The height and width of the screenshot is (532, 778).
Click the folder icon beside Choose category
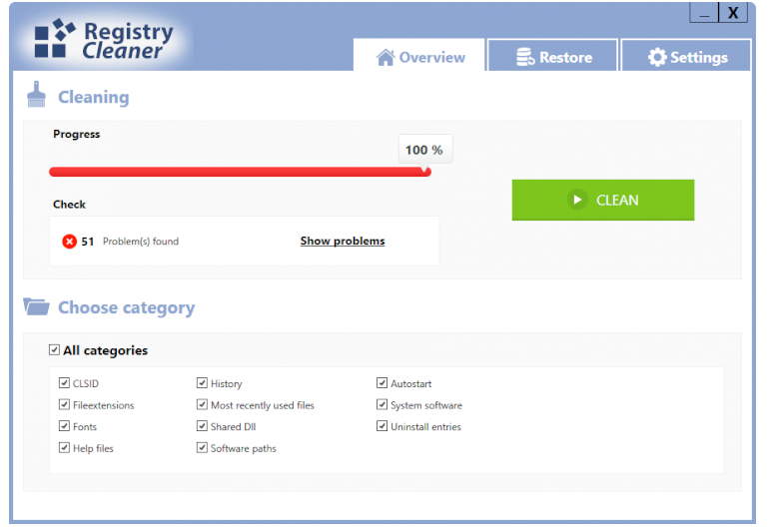pyautogui.click(x=37, y=307)
